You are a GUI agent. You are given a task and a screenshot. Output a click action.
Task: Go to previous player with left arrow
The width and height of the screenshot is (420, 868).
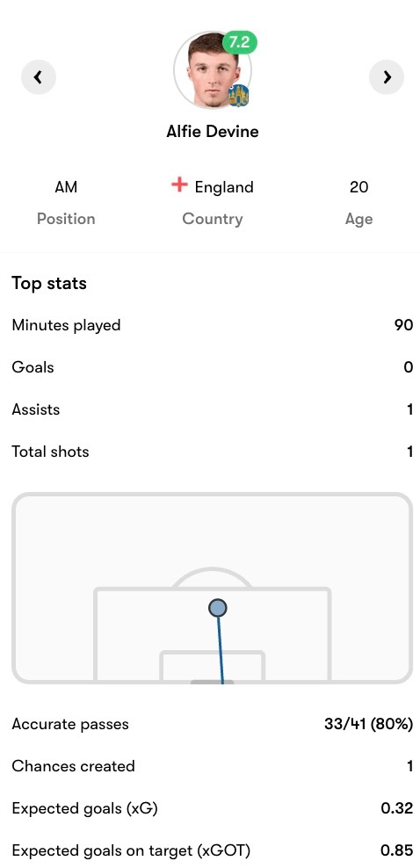(x=39, y=77)
